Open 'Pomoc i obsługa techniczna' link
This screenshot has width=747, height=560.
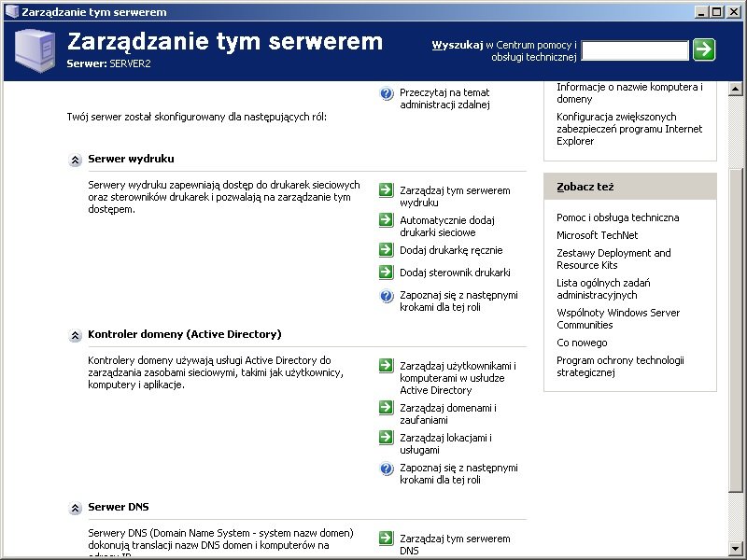pyautogui.click(x=617, y=217)
